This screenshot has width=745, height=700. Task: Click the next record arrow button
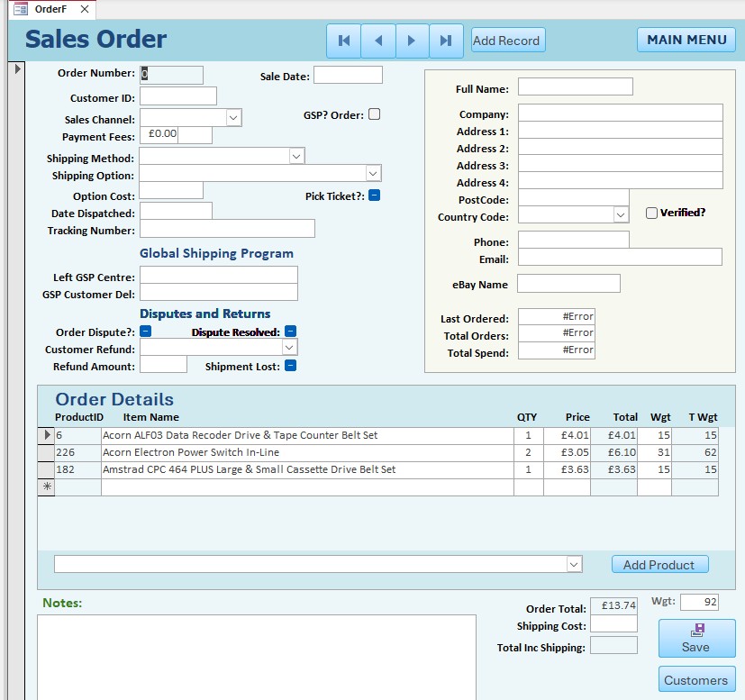pyautogui.click(x=412, y=41)
